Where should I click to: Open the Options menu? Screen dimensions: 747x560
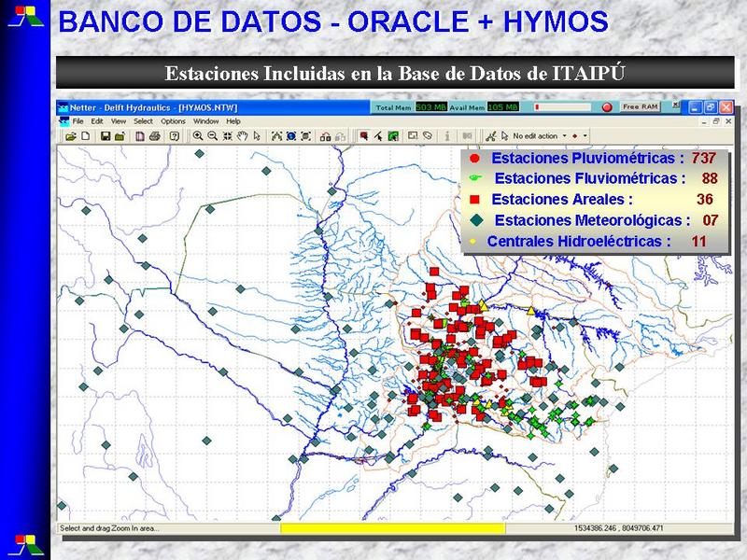(x=173, y=121)
